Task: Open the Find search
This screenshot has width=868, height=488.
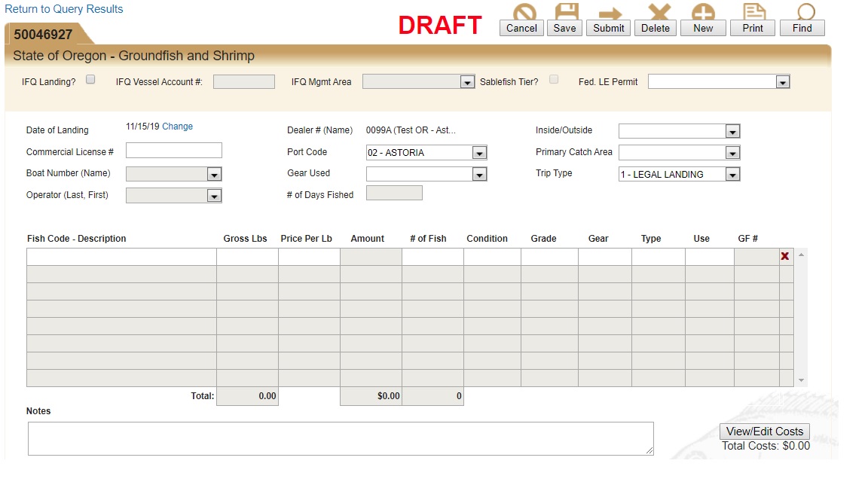Action: 802,28
